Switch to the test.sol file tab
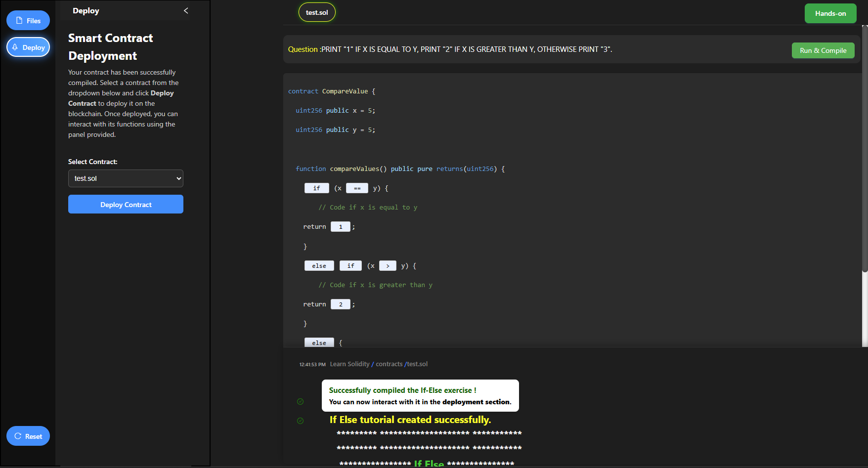Screen dimensions: 868x468 point(317,12)
